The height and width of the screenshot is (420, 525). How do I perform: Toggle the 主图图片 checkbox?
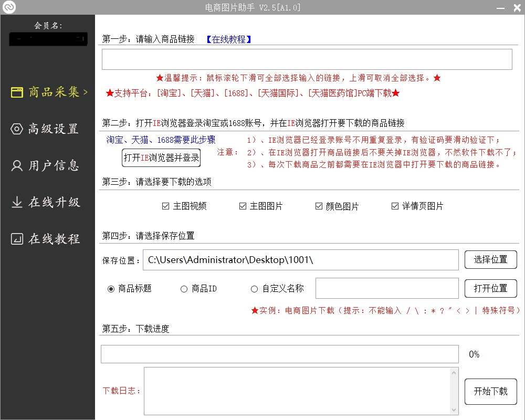tap(243, 206)
